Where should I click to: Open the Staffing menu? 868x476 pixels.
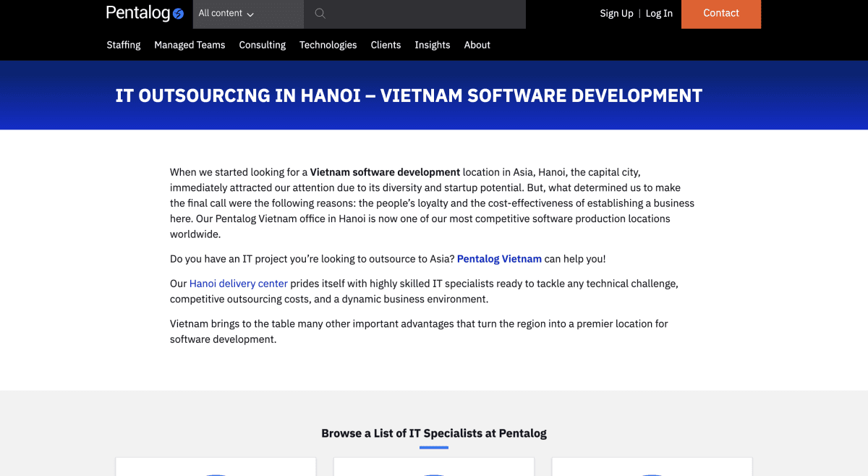[x=124, y=45]
